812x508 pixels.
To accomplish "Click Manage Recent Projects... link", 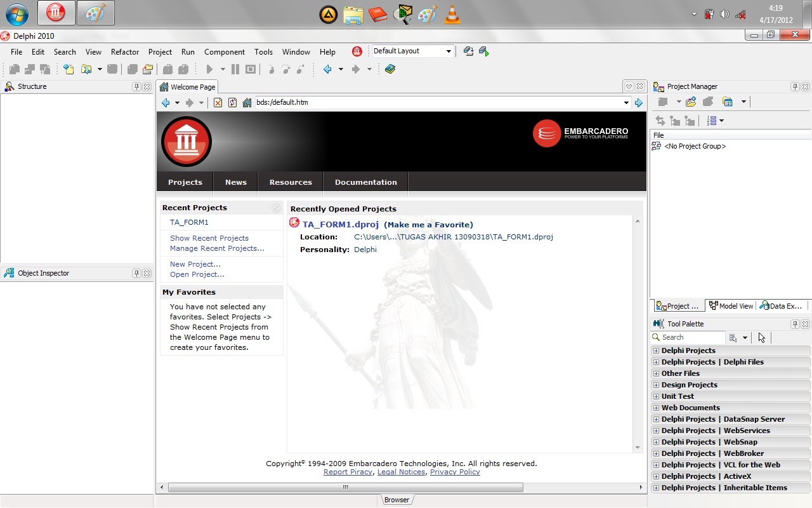I will tap(217, 248).
